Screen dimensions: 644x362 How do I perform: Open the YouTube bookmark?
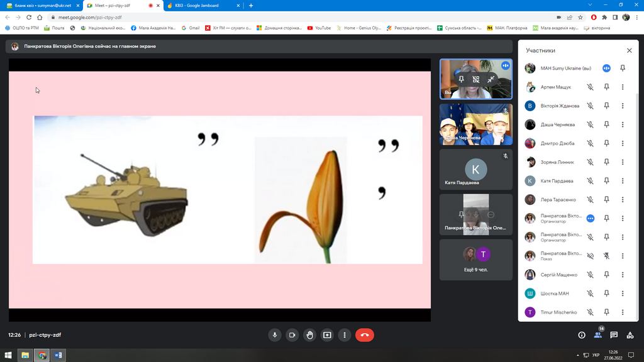tap(319, 28)
